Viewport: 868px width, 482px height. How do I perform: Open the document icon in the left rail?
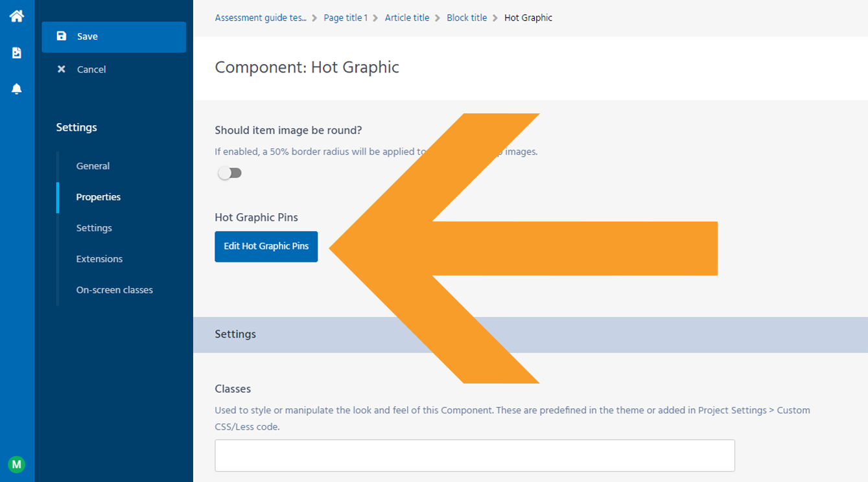[x=17, y=52]
